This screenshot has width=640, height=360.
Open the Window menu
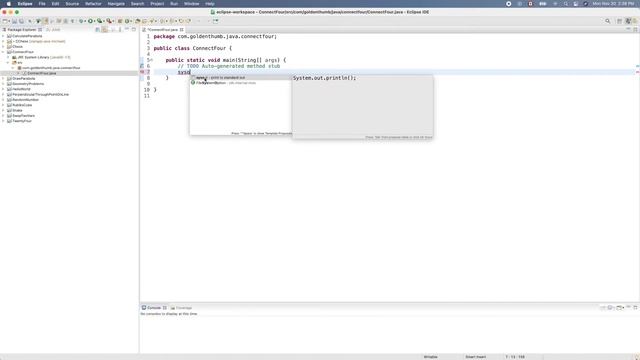pyautogui.click(x=191, y=4)
